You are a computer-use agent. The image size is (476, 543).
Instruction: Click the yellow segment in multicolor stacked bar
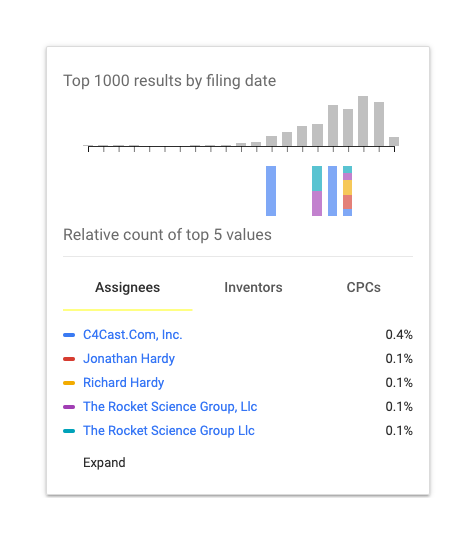coord(348,187)
